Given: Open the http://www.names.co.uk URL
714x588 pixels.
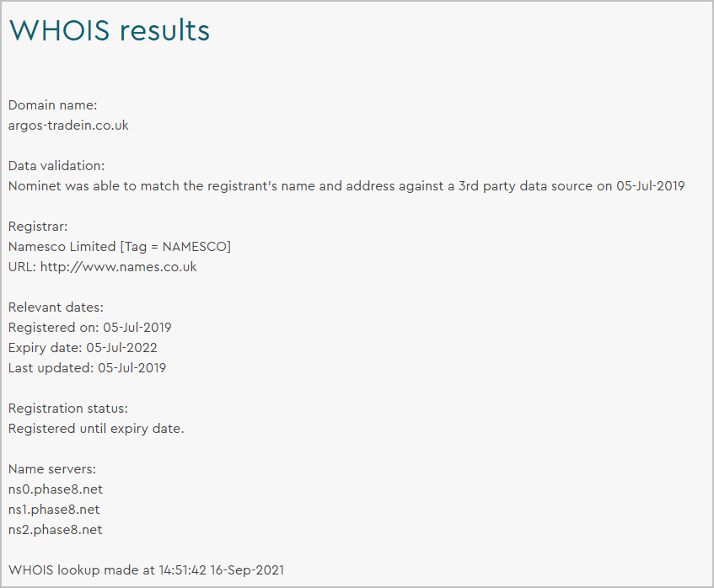Looking at the screenshot, I should coord(118,267).
